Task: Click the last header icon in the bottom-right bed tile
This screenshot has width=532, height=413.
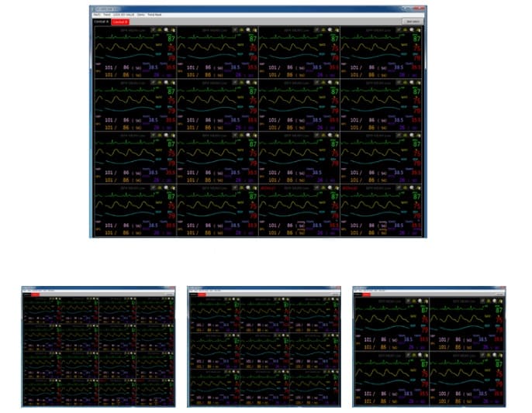Action: (x=419, y=187)
